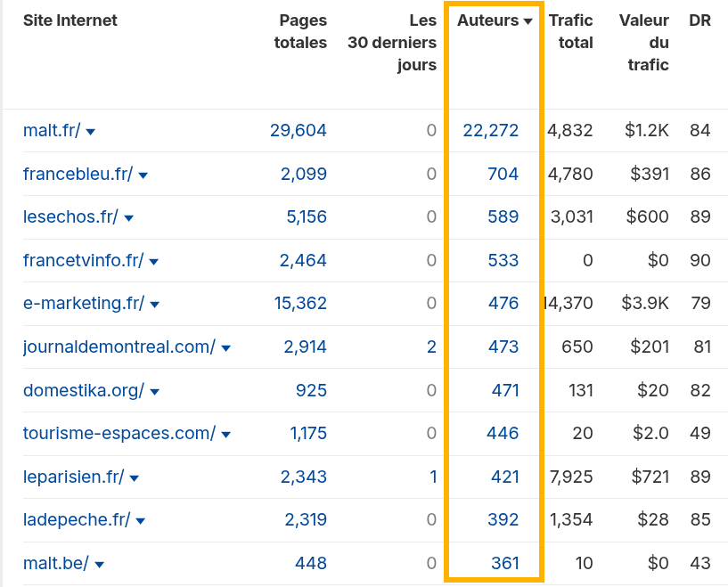Sort by Les 30 derniers jours column

pos(391,41)
